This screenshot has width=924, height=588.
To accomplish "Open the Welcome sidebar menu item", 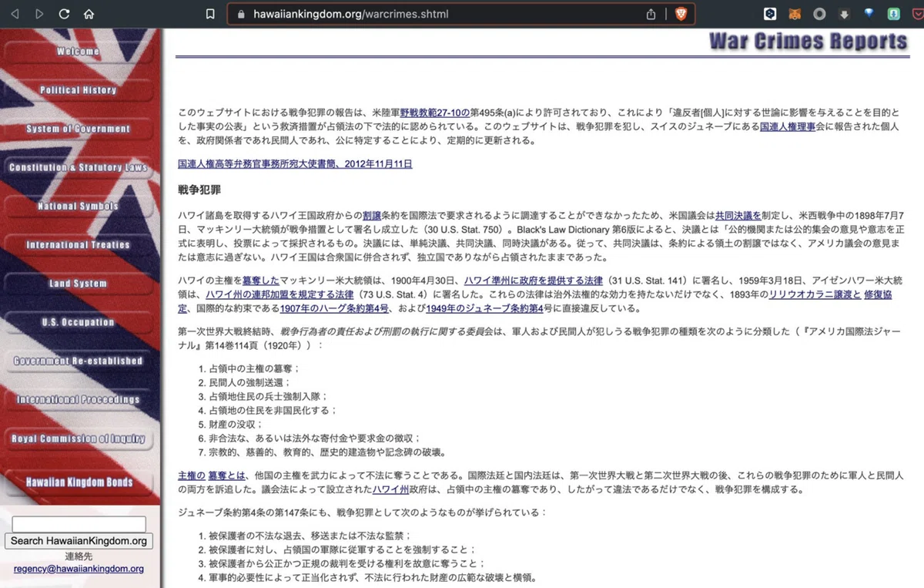I will click(79, 52).
